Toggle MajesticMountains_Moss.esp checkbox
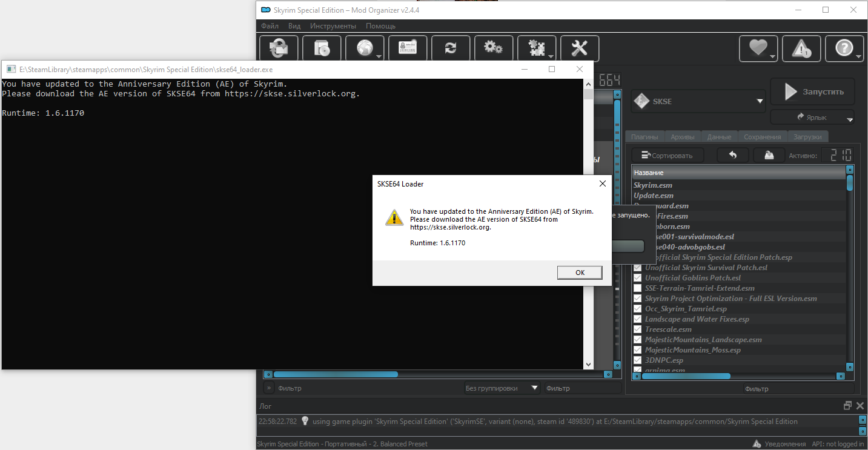Image resolution: width=868 pixels, height=450 pixels. tap(637, 350)
